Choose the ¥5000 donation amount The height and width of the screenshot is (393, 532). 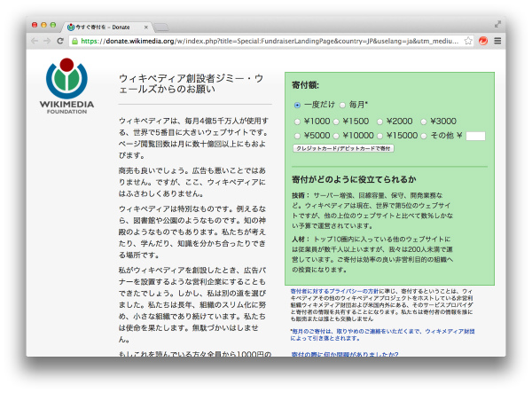(297, 136)
